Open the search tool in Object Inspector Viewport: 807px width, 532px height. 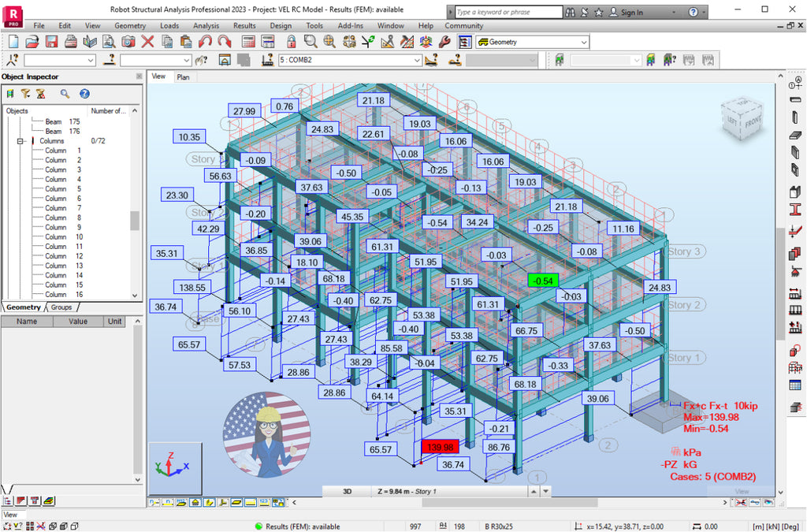coord(65,94)
